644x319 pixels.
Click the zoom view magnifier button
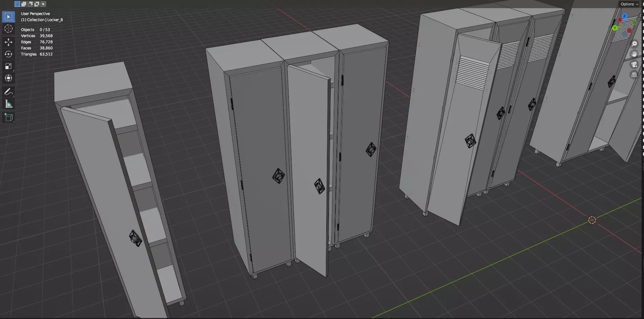tap(634, 44)
